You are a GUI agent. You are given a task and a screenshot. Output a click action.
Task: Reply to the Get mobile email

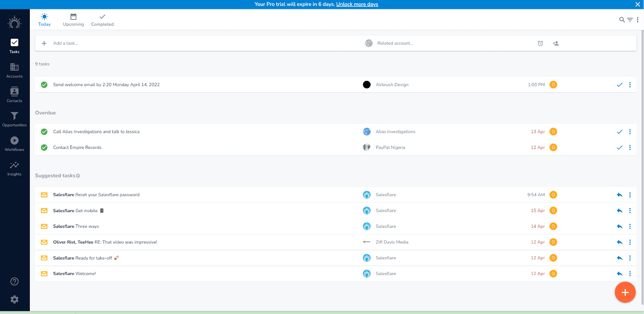pyautogui.click(x=619, y=211)
